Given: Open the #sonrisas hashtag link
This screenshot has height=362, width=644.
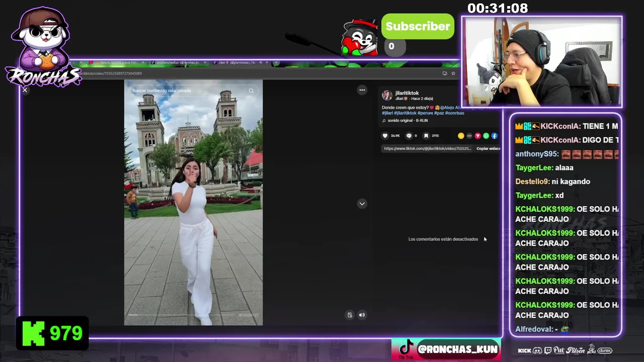Looking at the screenshot, I should coord(455,113).
